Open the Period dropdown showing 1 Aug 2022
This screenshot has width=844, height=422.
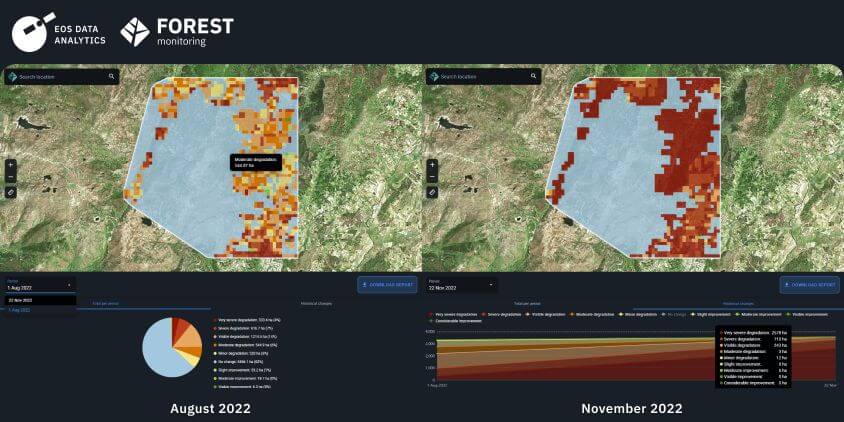point(38,285)
